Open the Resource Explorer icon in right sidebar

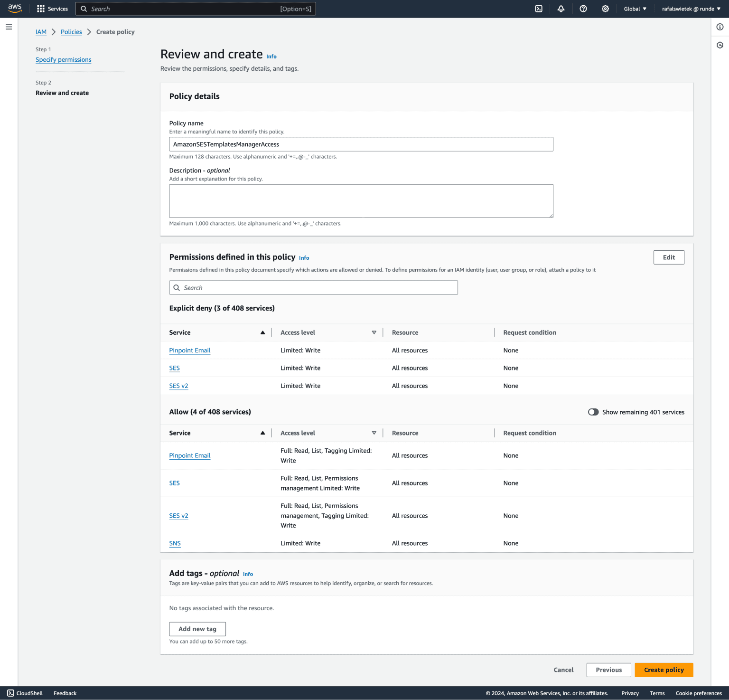click(x=719, y=44)
